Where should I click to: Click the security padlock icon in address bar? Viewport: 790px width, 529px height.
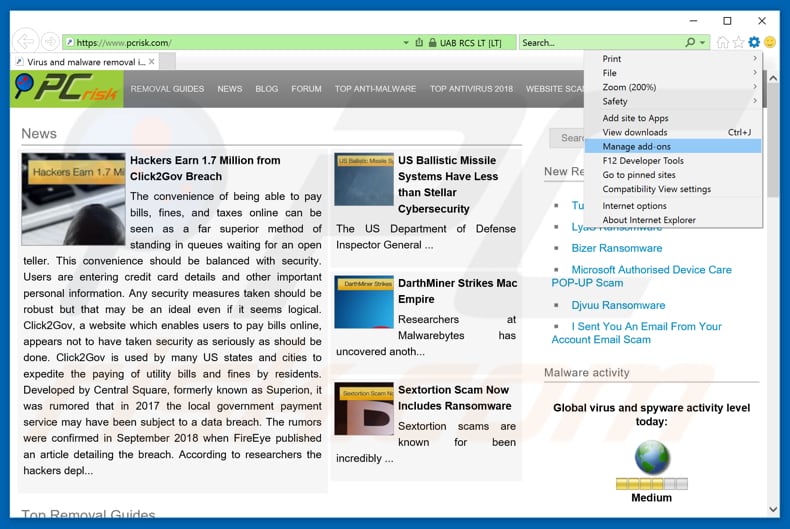point(432,43)
